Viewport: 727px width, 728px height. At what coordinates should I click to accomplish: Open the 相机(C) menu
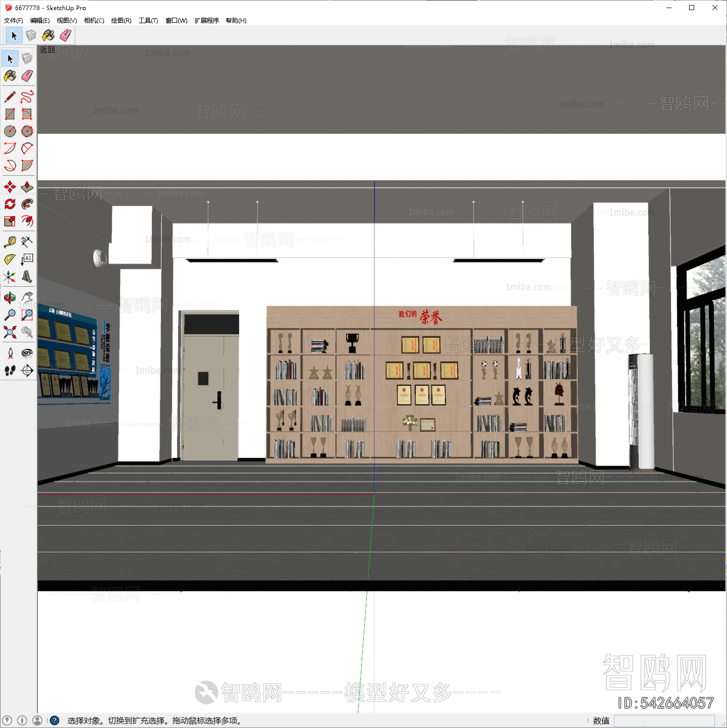coord(94,20)
